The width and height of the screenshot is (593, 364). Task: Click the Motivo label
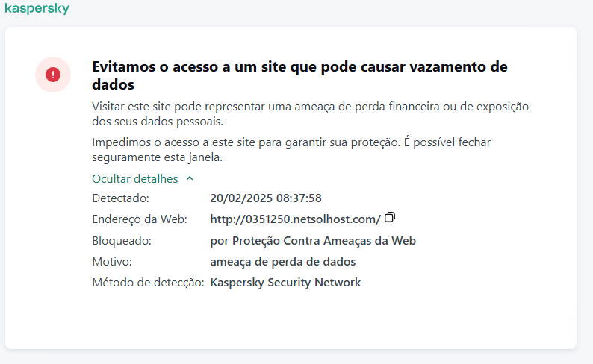(x=113, y=262)
